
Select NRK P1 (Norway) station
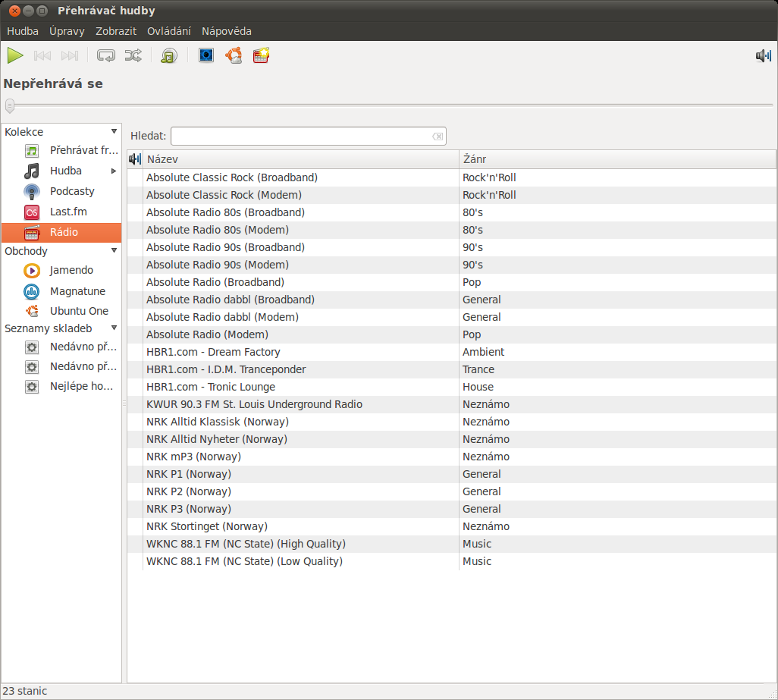[x=451, y=474]
